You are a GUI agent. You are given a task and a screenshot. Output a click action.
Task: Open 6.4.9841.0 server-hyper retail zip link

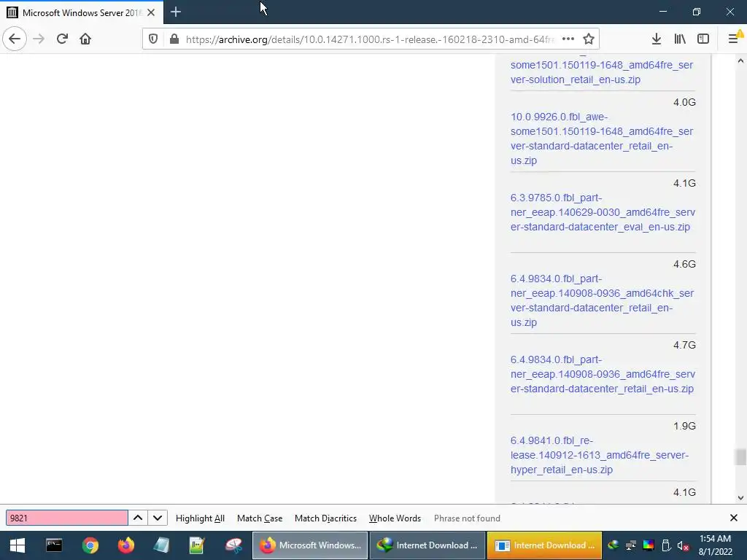(x=600, y=455)
